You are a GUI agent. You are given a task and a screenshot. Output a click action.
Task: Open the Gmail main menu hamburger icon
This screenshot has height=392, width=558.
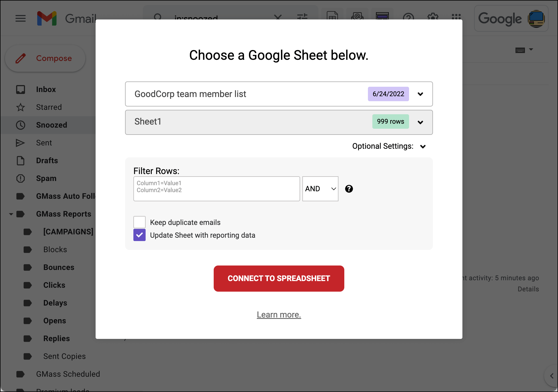point(21,19)
